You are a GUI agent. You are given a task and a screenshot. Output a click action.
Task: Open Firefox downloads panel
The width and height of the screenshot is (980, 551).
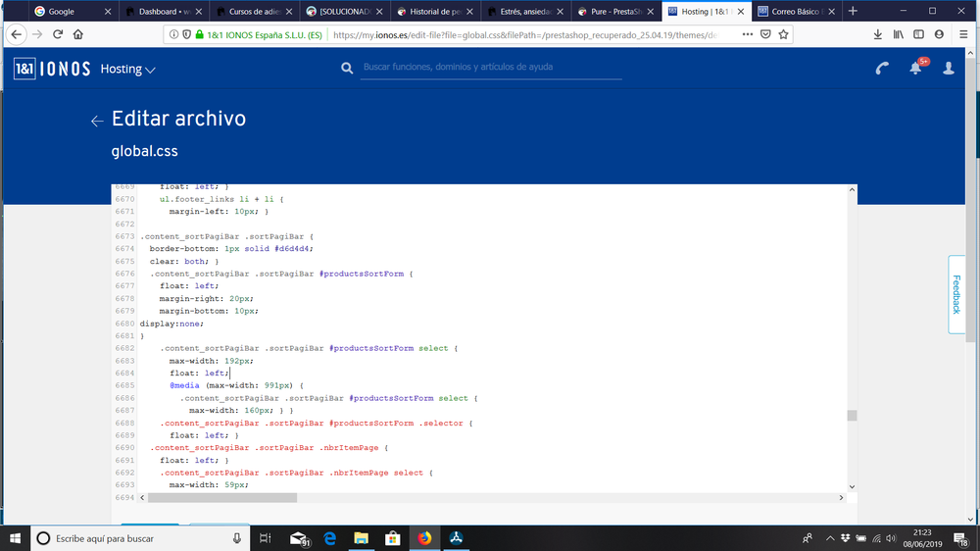(877, 34)
